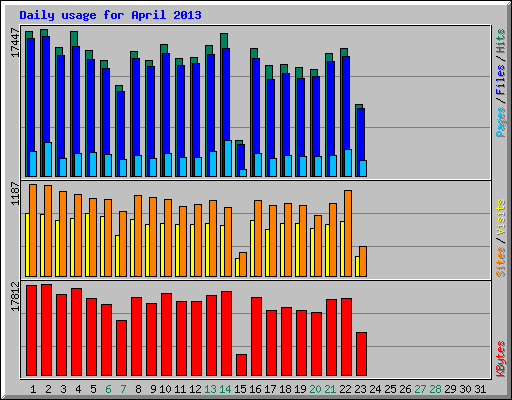Click day 23 on the date axis
This screenshot has height=400, width=512.
click(x=360, y=389)
